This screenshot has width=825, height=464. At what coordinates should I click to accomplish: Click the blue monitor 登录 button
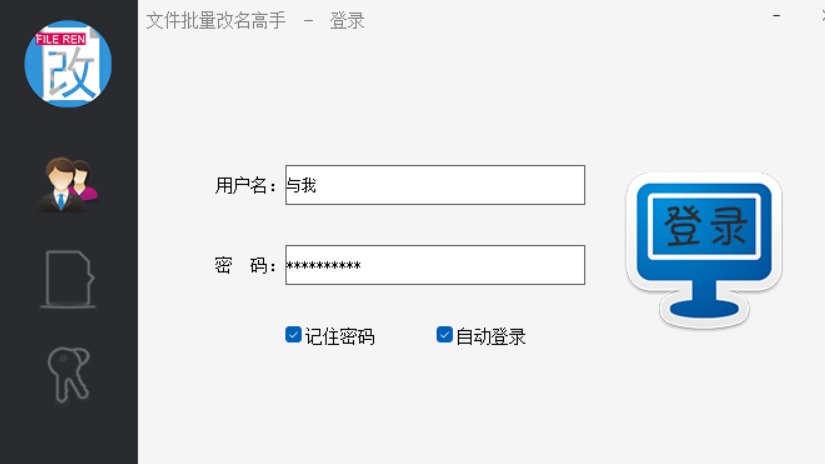(704, 250)
